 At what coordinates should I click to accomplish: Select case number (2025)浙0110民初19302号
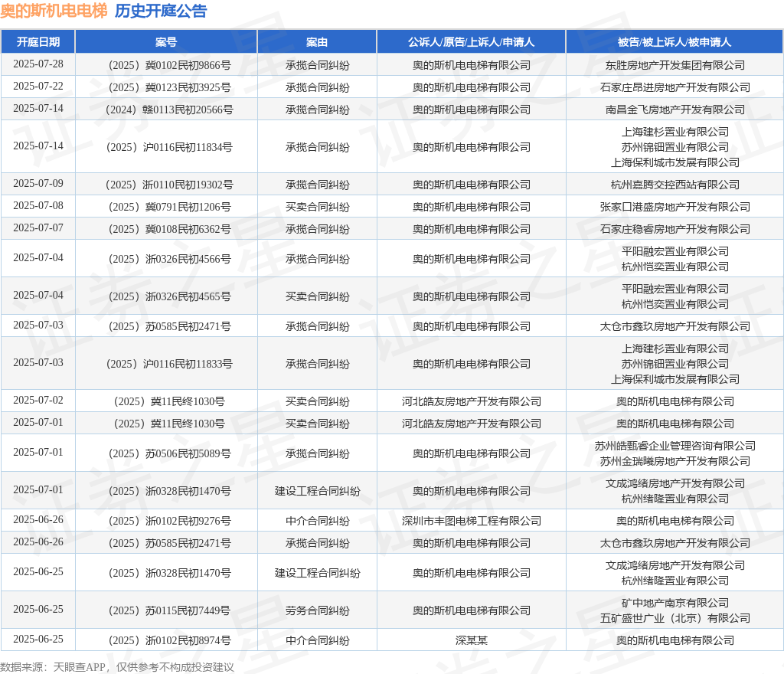pyautogui.click(x=169, y=185)
